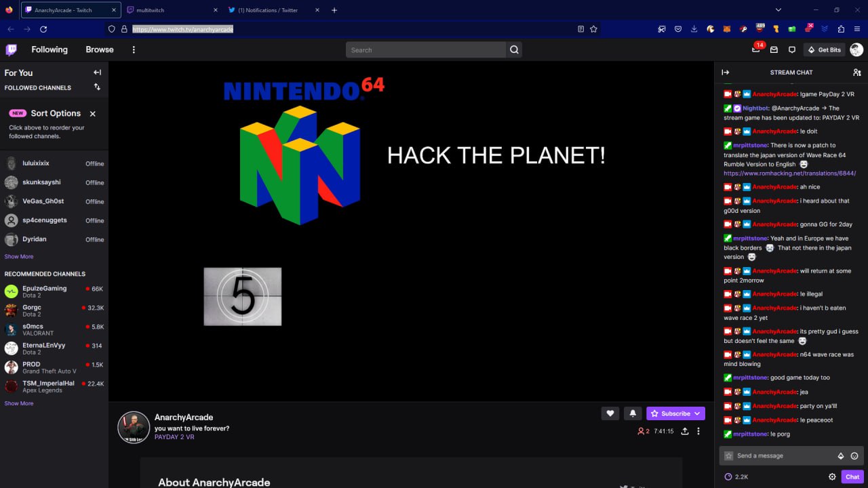Open recommended channel EpulzeGaming
This screenshot has width=868, height=488.
click(x=54, y=291)
